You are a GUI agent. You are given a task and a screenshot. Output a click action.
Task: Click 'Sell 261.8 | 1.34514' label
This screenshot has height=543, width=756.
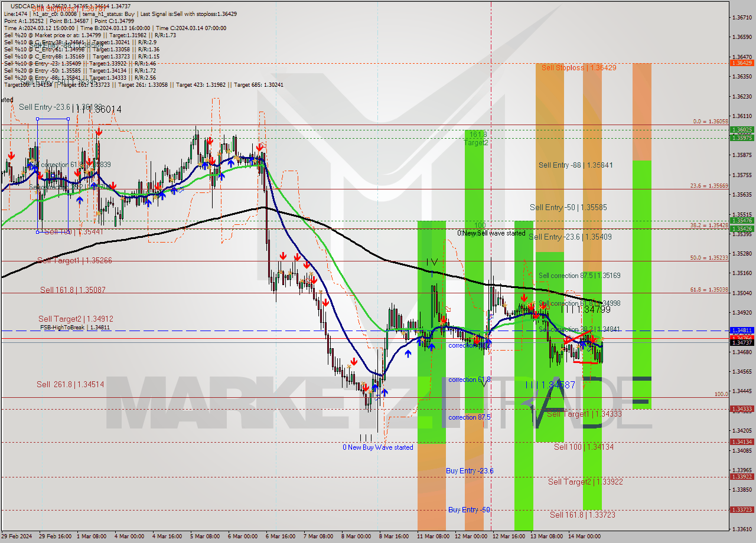70,384
